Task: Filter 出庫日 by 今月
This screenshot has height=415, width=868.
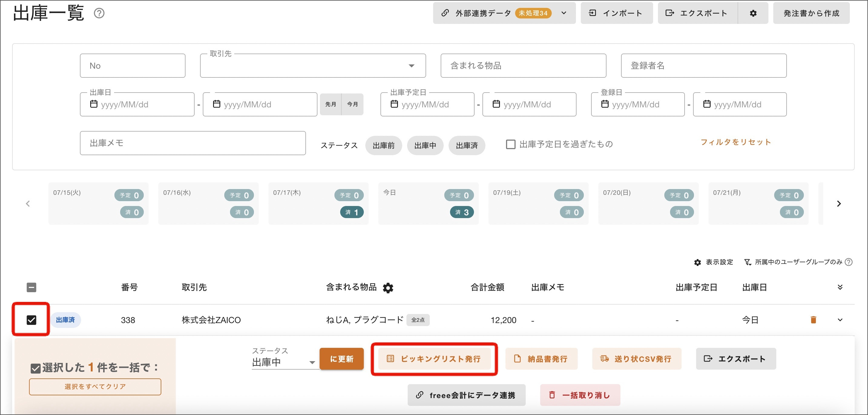Action: point(353,104)
